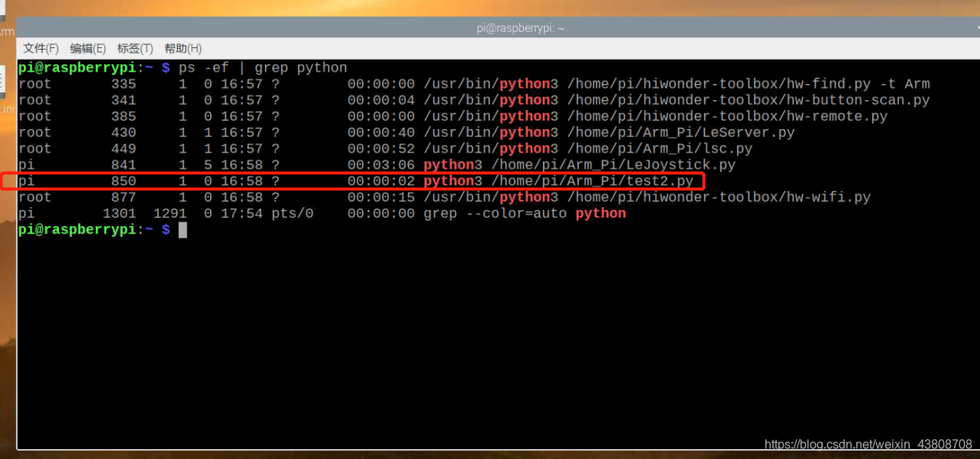Select the hw-find.py -t Arm path
This screenshot has height=459, width=980.
click(749, 84)
